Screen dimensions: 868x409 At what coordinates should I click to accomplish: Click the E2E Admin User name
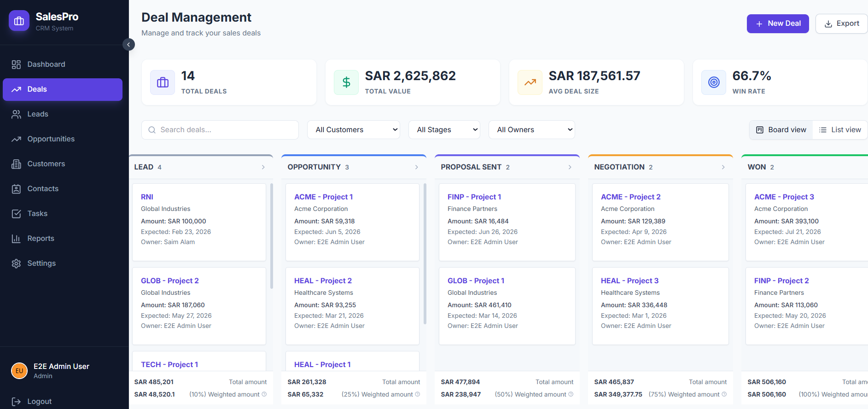tap(61, 367)
